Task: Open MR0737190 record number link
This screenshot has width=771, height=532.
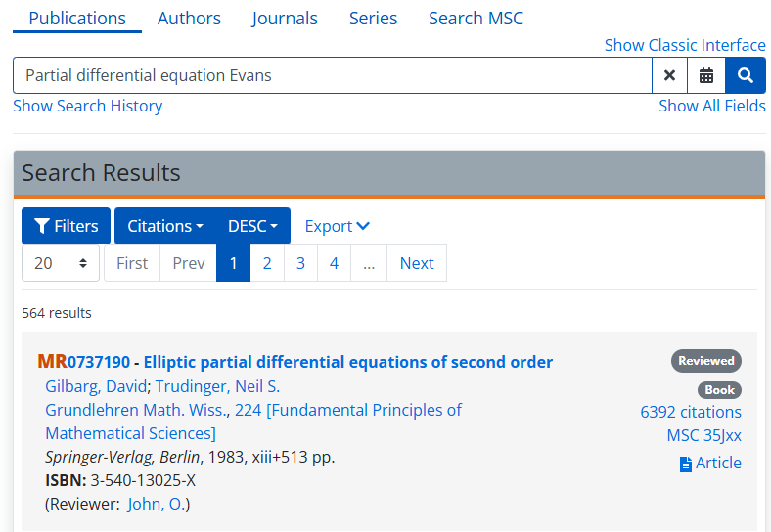Action: point(84,362)
